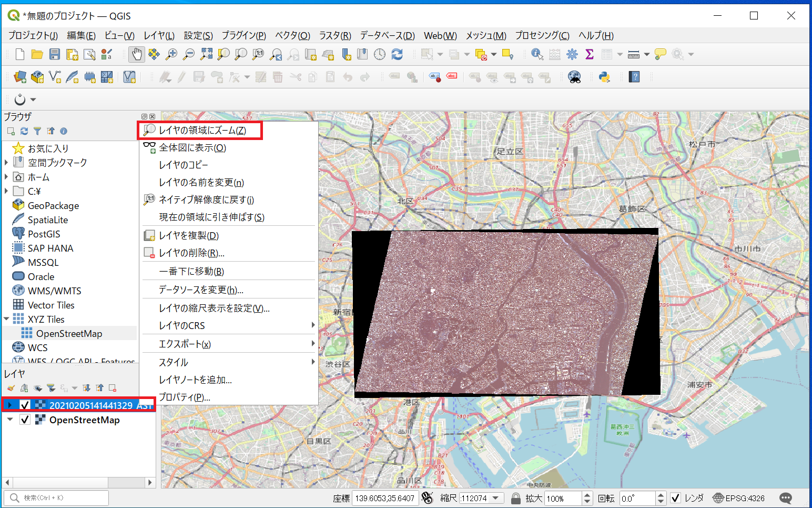This screenshot has width=812, height=508.
Task: Collapse the XYZ Tiles tree node
Action: [x=7, y=319]
